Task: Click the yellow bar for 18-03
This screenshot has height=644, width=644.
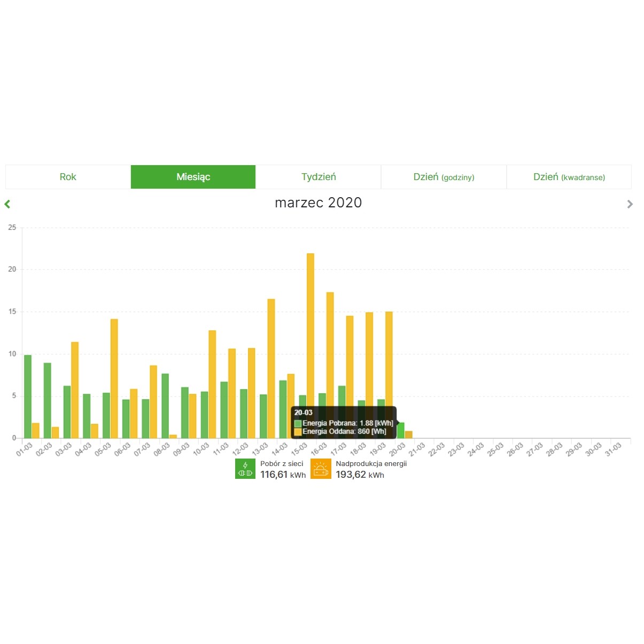Action: tap(369, 359)
